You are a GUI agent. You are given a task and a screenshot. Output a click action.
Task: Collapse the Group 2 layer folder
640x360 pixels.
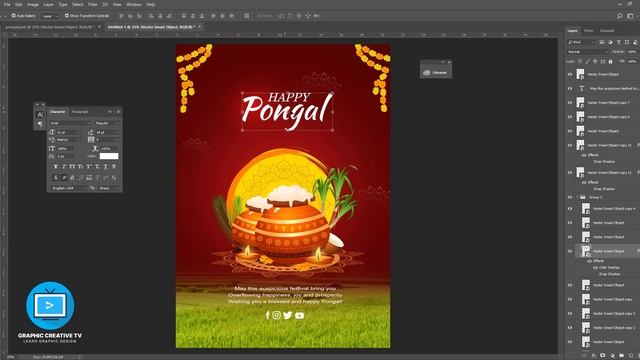(578, 197)
